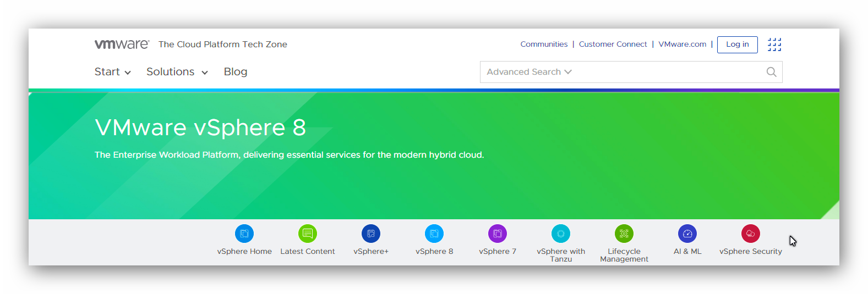Open the Communities link
This screenshot has width=868, height=294.
[544, 44]
